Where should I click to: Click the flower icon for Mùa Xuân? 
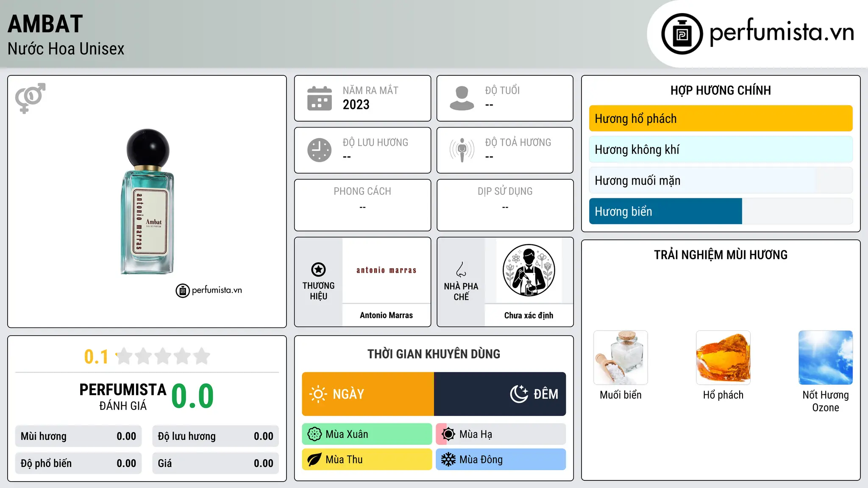tap(314, 434)
